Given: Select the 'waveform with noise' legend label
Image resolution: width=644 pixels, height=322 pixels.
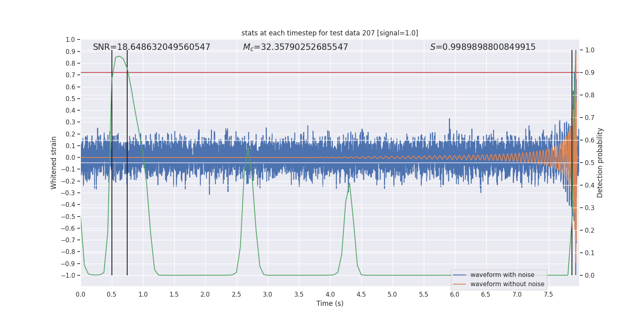Looking at the screenshot, I should coord(502,275).
